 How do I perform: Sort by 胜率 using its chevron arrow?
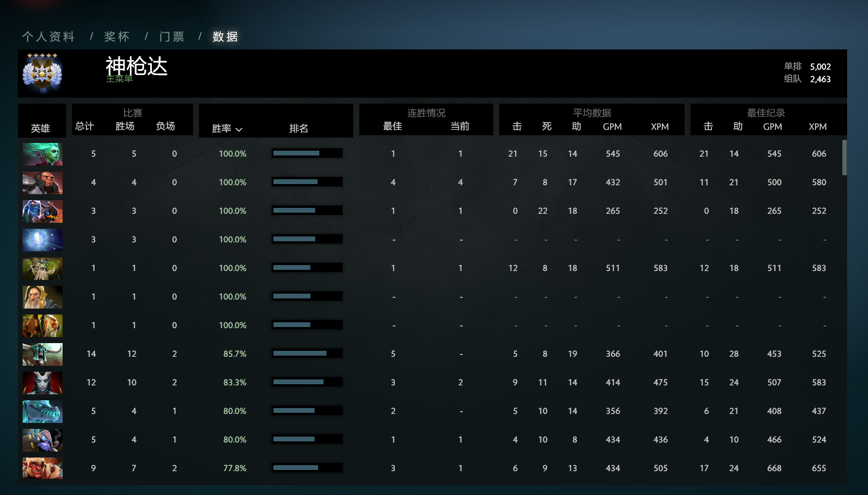tap(239, 129)
